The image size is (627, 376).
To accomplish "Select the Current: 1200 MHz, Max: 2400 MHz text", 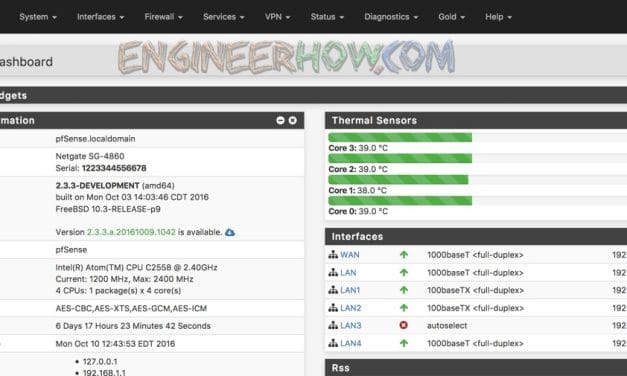I will [x=124, y=279].
